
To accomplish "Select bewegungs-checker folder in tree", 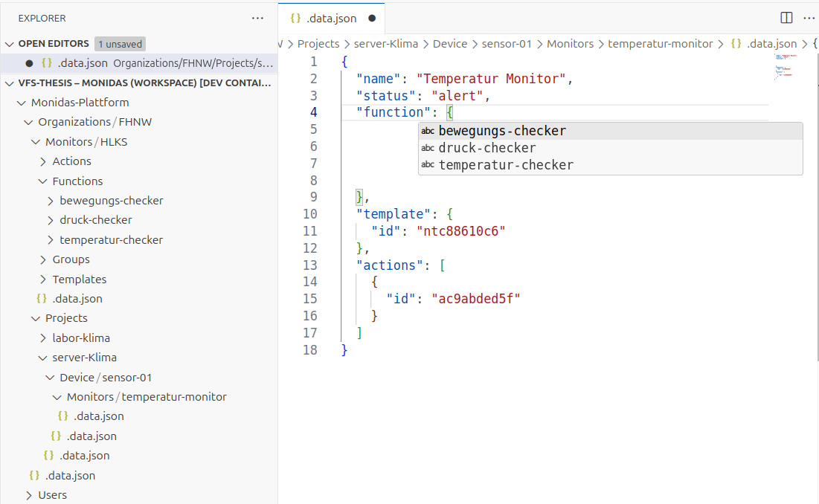I will 112,201.
